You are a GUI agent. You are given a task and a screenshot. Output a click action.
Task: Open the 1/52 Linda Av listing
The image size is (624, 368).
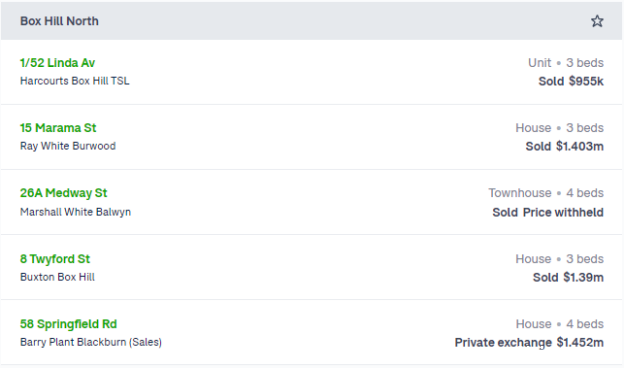(57, 63)
